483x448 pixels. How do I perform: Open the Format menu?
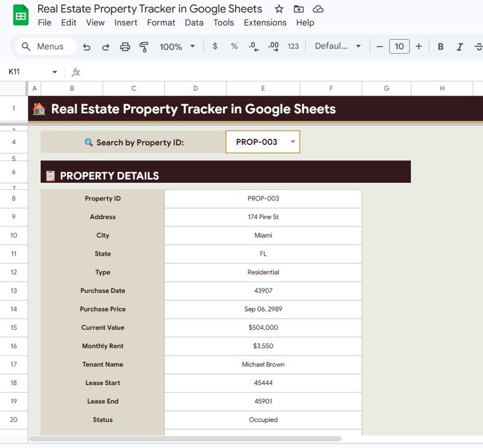[161, 22]
